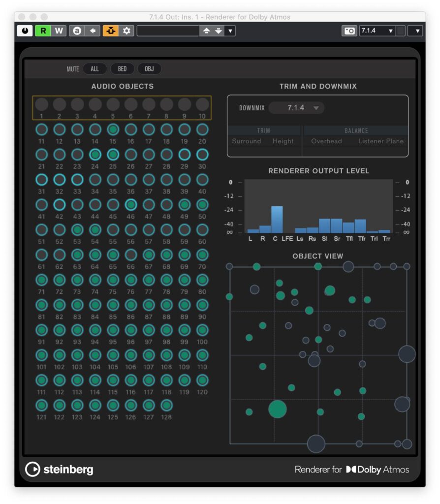The image size is (440, 504).
Task: Click audio object 88 indicator
Action: (166, 305)
